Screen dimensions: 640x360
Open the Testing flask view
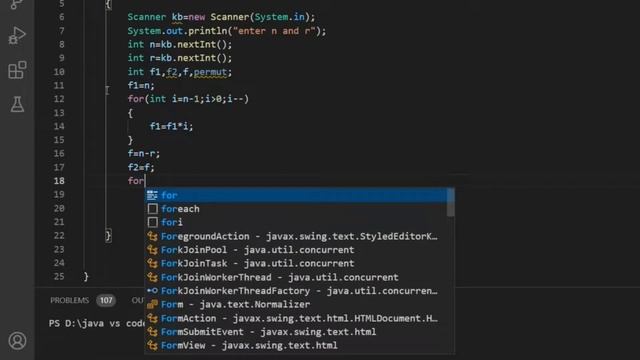[17, 104]
